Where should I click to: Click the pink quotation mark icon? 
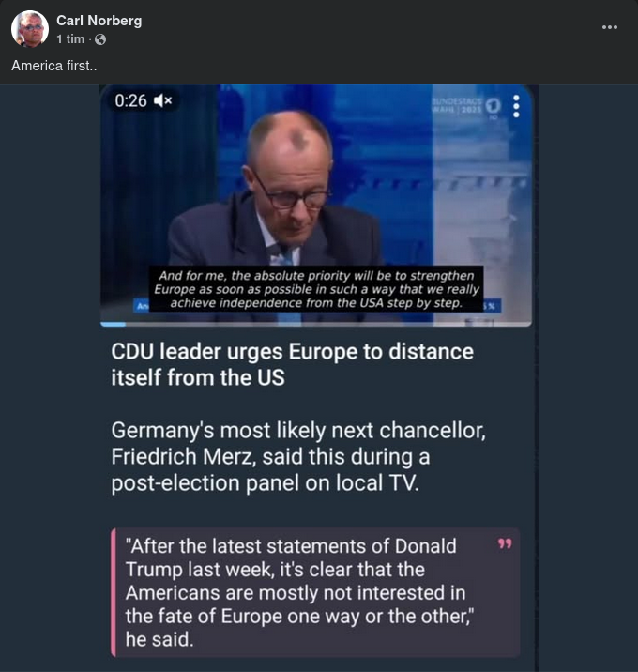[505, 544]
